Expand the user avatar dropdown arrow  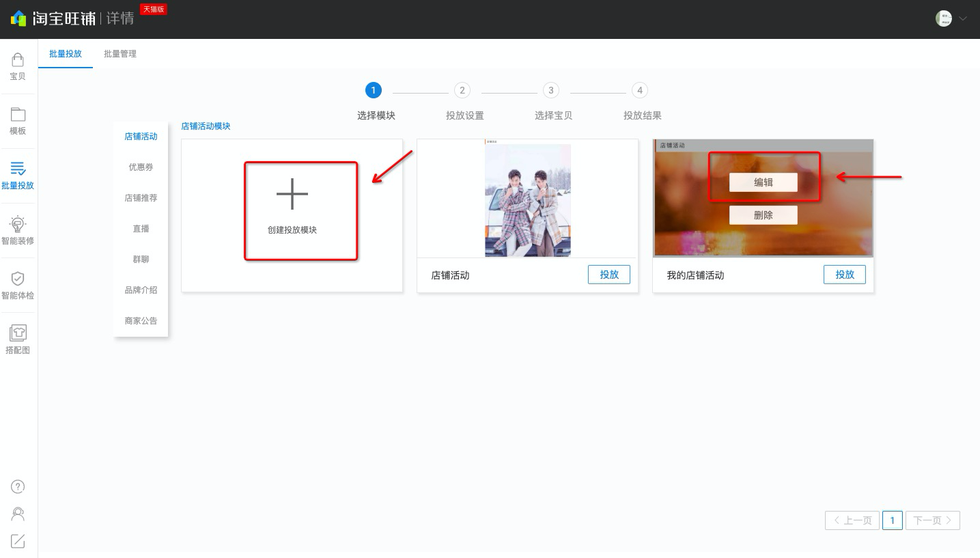(964, 18)
